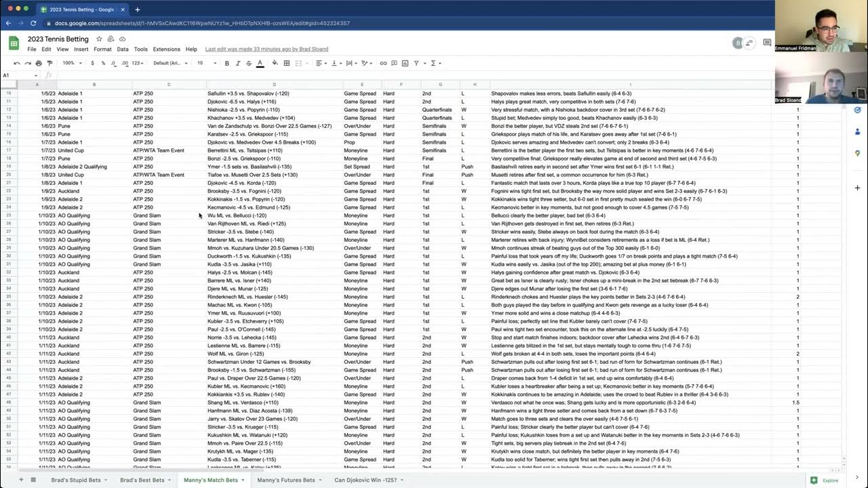The image size is (868, 488).
Task: Insert a link using chain icon
Action: pyautogui.click(x=383, y=63)
